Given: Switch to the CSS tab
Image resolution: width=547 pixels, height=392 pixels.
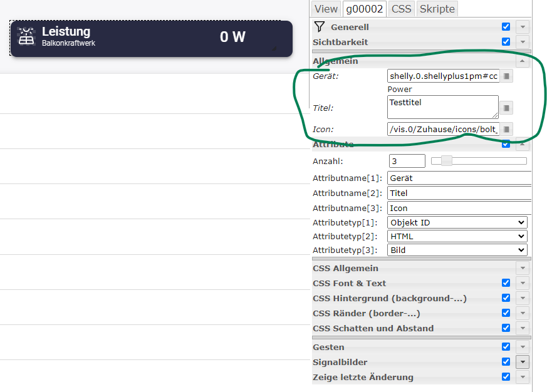Looking at the screenshot, I should pos(401,9).
